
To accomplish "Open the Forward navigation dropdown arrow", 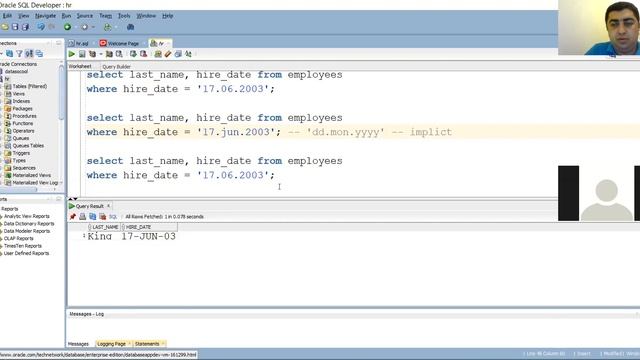I will 93,27.
